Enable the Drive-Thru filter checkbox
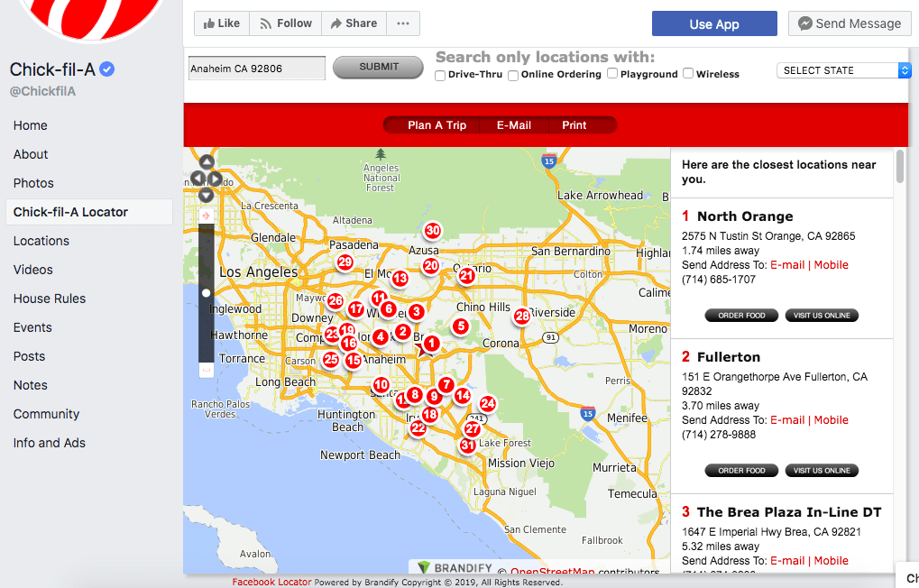The height and width of the screenshot is (588, 919). tap(440, 75)
